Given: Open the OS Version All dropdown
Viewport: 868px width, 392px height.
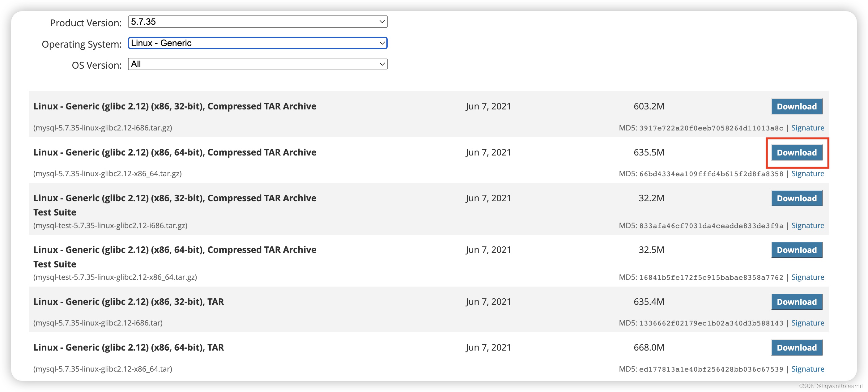Looking at the screenshot, I should [257, 64].
